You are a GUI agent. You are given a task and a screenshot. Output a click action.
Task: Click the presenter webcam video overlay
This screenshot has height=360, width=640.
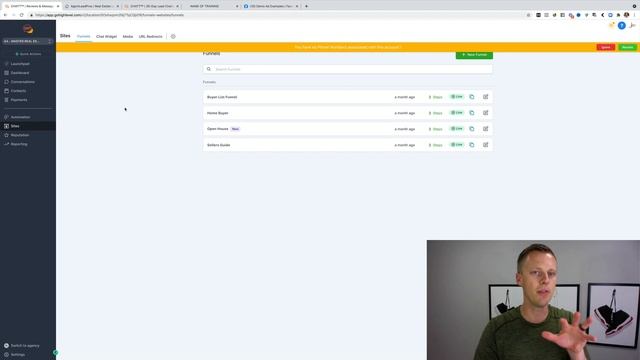[533, 300]
